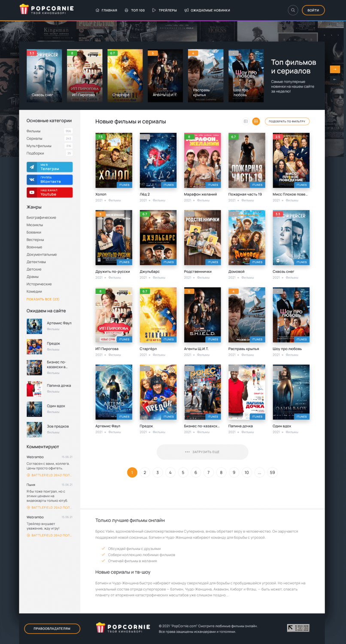346x644 pixels.
Task: Open the Комедии genre
Action: click(x=34, y=291)
